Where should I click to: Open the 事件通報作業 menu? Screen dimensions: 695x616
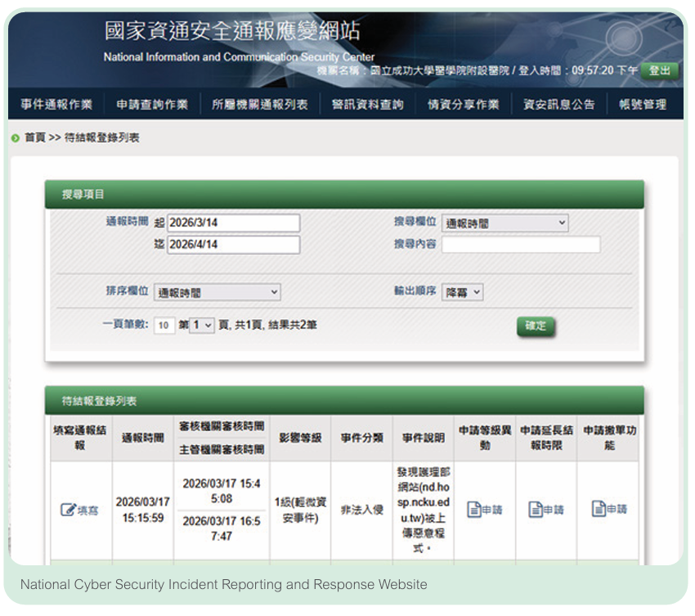(56, 105)
